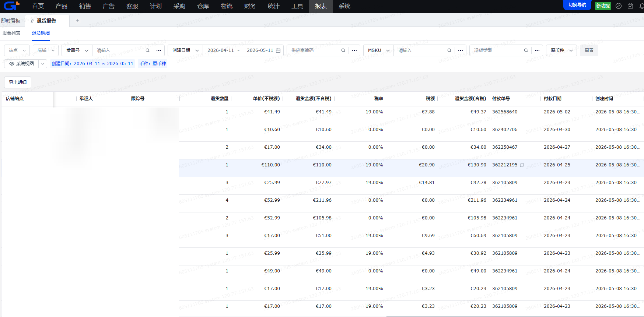644x317 pixels.
Task: Switch to the 发票列表 tab
Action: click(11, 33)
